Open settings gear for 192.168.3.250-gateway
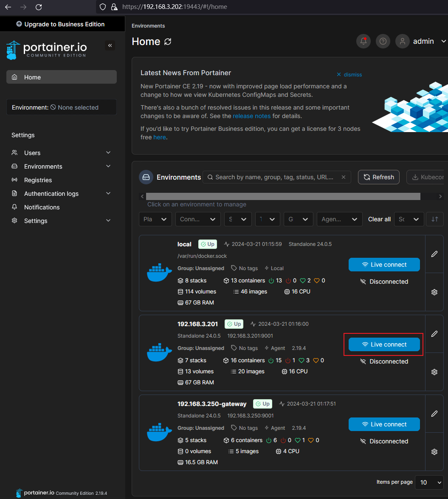Image resolution: width=448 pixels, height=499 pixels. pyautogui.click(x=434, y=452)
